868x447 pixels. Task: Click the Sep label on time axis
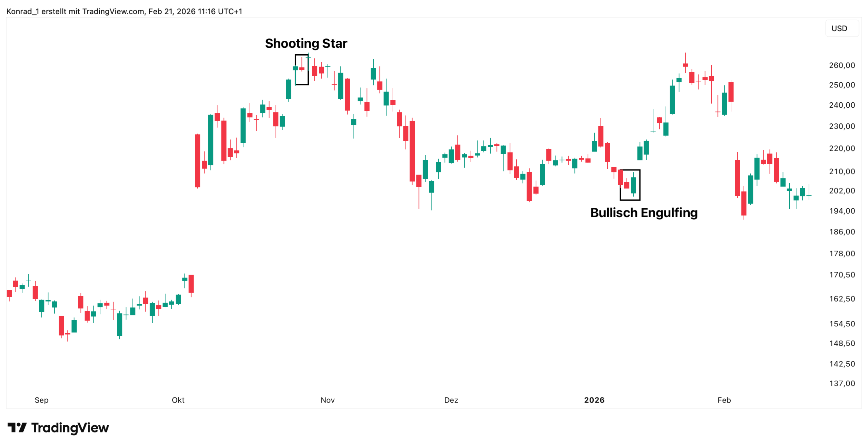(x=41, y=400)
